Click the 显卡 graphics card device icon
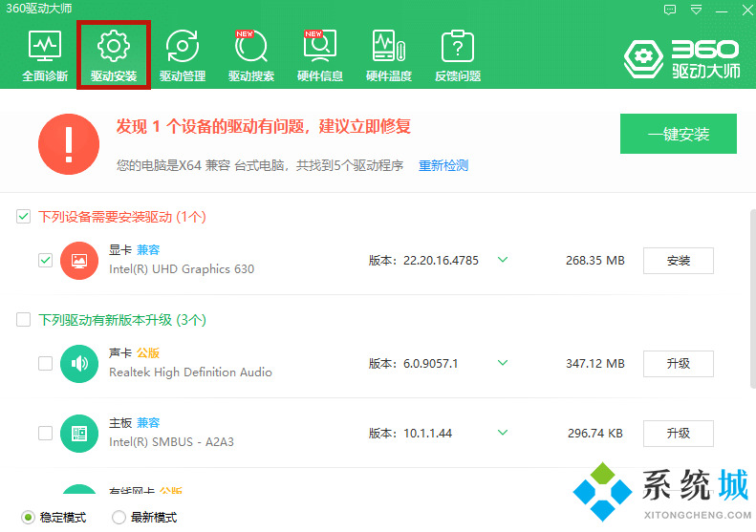Image resolution: width=756 pixels, height=532 pixels. coord(79,261)
